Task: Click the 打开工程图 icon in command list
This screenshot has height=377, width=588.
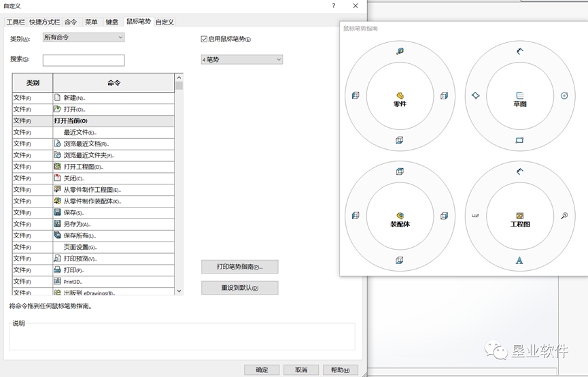Action: click(x=58, y=166)
